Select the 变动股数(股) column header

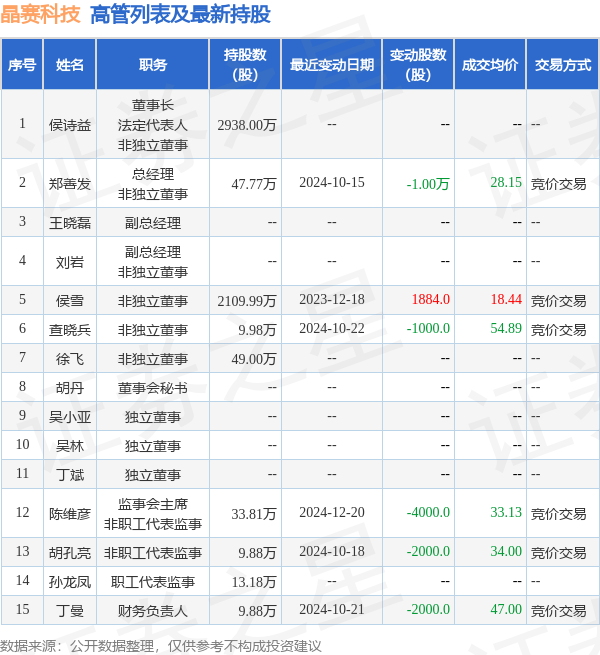coord(418,65)
